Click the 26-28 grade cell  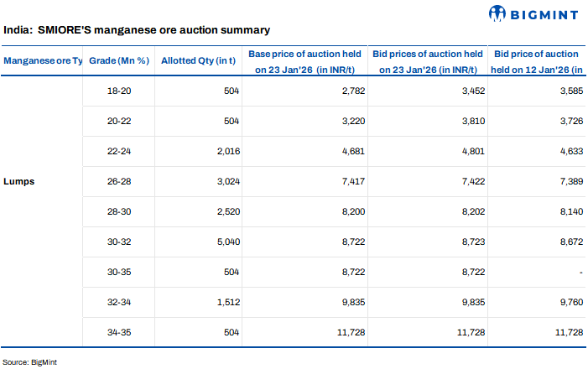click(x=121, y=181)
